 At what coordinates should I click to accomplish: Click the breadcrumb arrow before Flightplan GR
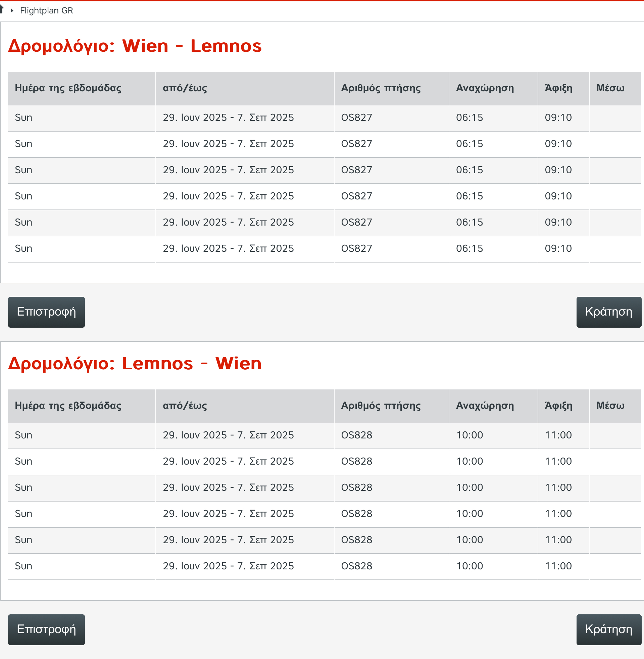(12, 10)
